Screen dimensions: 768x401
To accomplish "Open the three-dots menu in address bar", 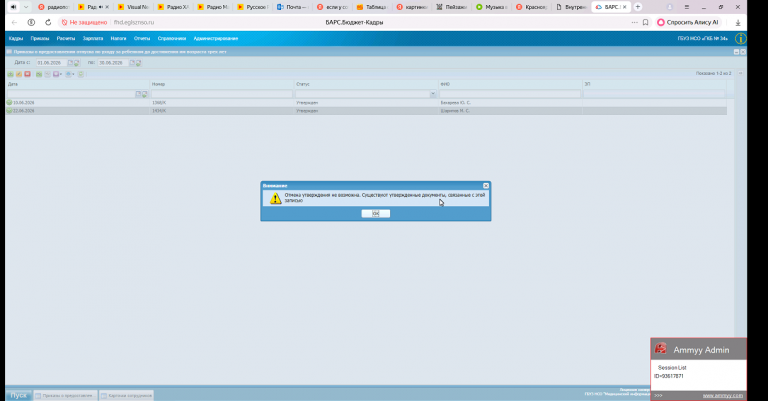I will (634, 23).
